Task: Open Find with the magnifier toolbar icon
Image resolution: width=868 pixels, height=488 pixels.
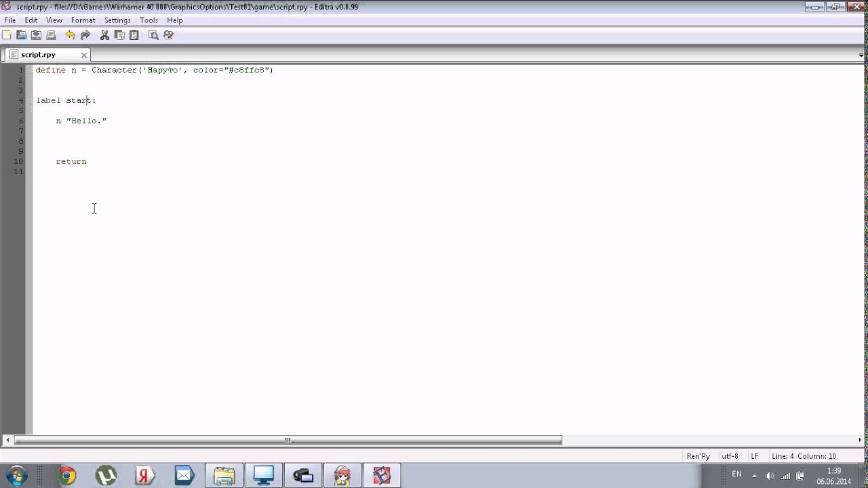Action: 153,35
